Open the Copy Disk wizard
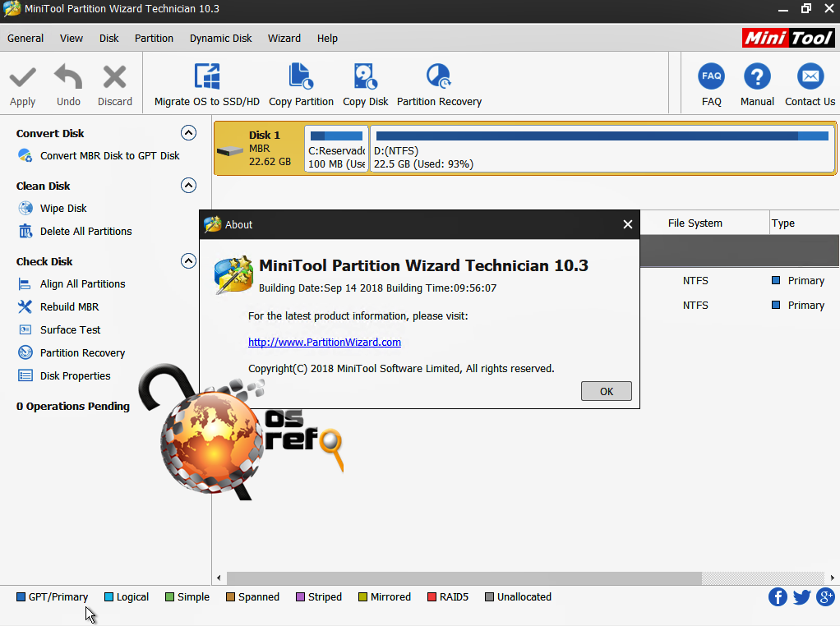The image size is (840, 626). (x=366, y=85)
